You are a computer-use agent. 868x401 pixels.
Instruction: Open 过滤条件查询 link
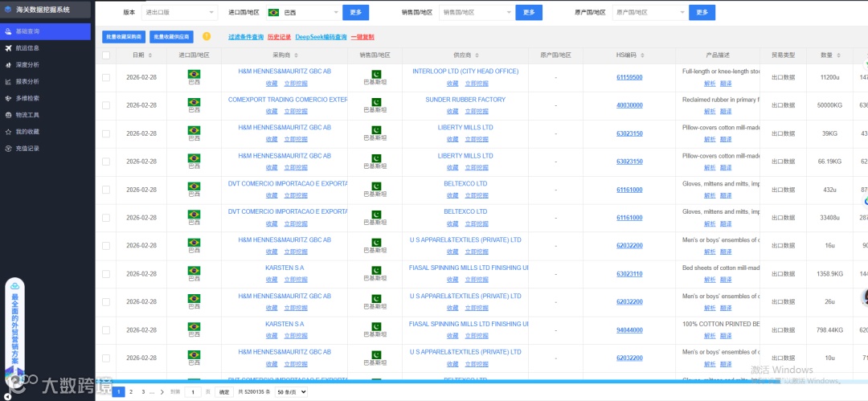click(x=246, y=37)
